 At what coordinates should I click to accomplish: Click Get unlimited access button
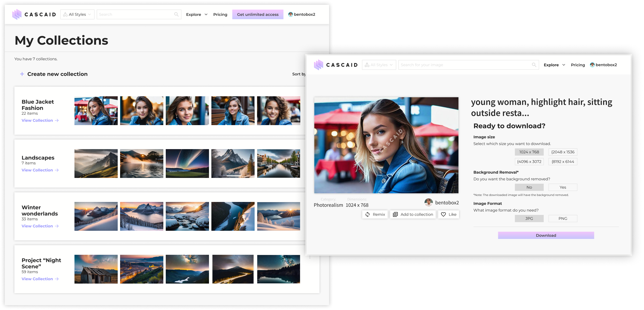pyautogui.click(x=258, y=14)
